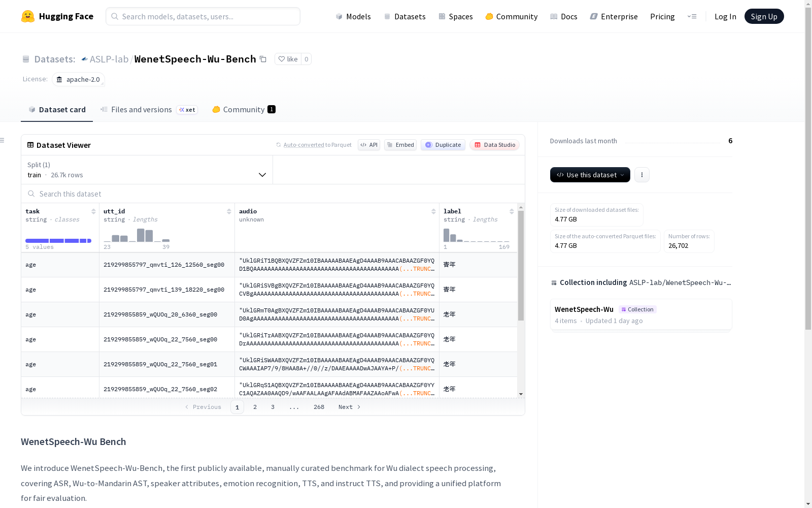Viewport: 812px width, 508px height.
Task: Sort by utt_id column arrows
Action: pos(229,211)
